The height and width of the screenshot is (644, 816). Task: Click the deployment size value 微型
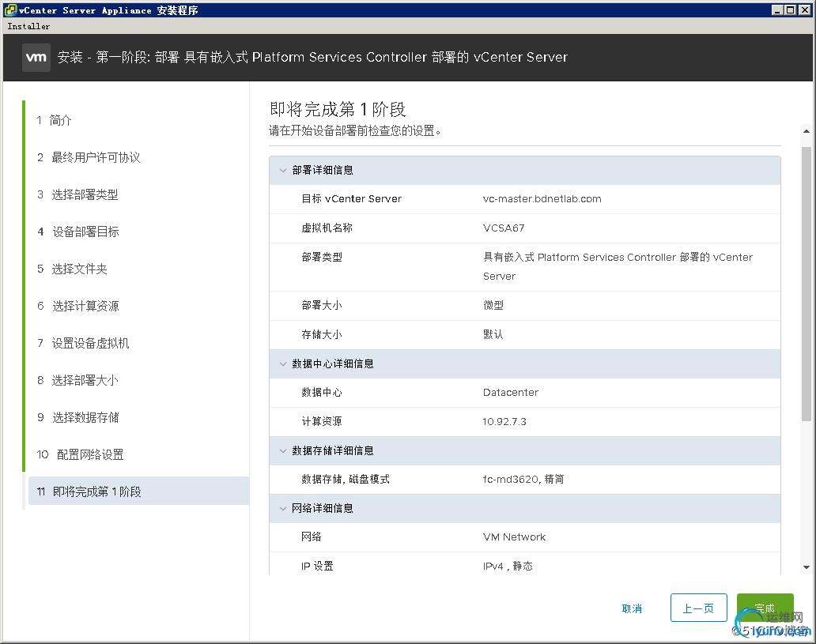click(x=493, y=305)
